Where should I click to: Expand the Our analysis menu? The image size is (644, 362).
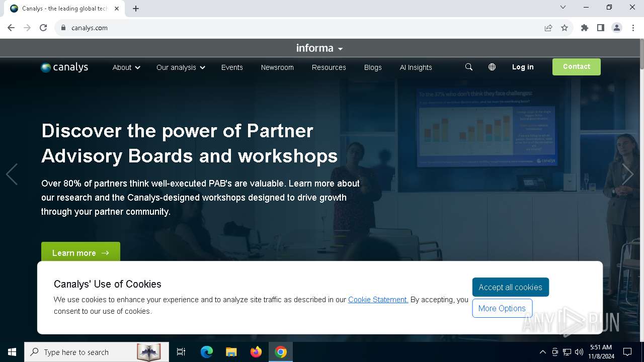click(x=181, y=67)
